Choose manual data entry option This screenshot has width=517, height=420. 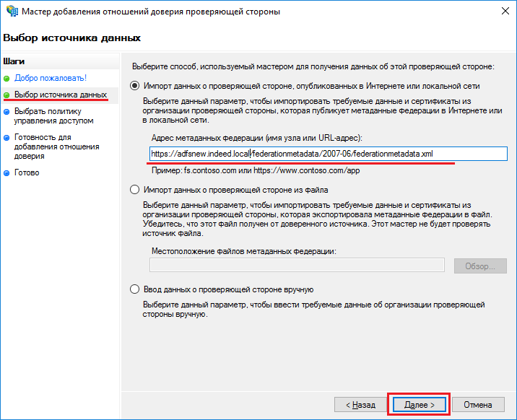click(x=134, y=289)
